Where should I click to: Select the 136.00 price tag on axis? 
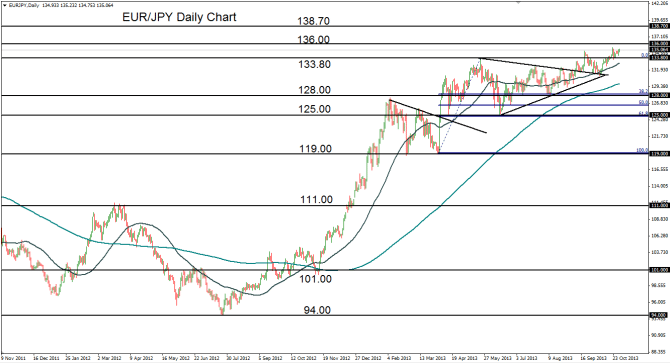(659, 44)
